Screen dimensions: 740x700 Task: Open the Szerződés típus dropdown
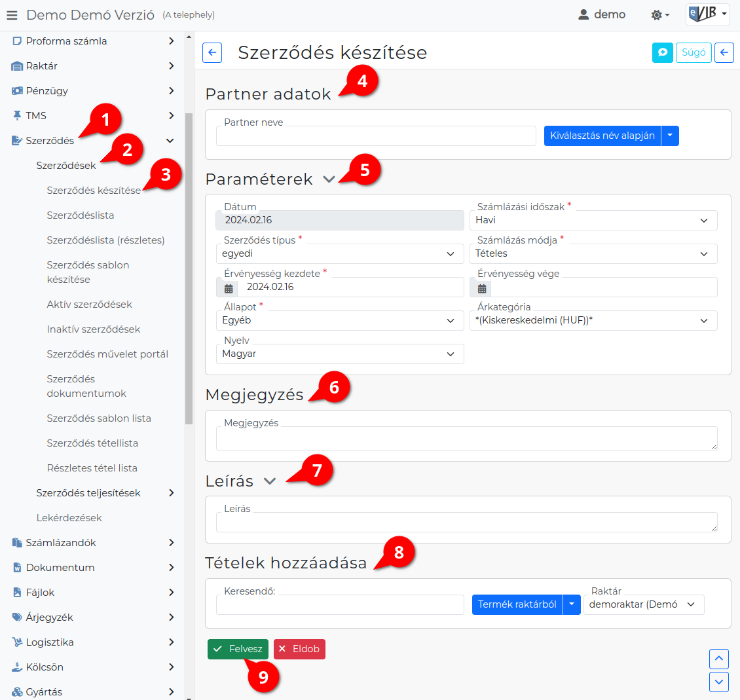(x=339, y=254)
